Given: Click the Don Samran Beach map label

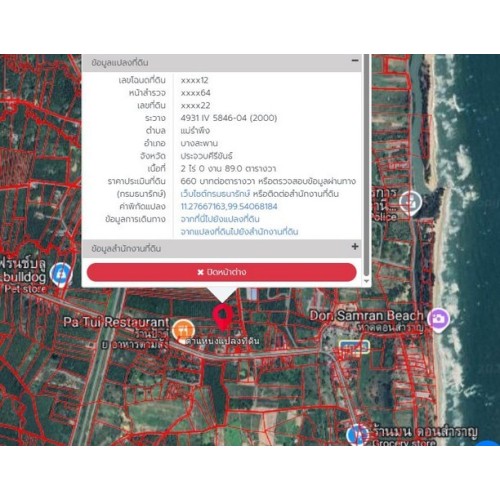Looking at the screenshot, I should tap(366, 315).
